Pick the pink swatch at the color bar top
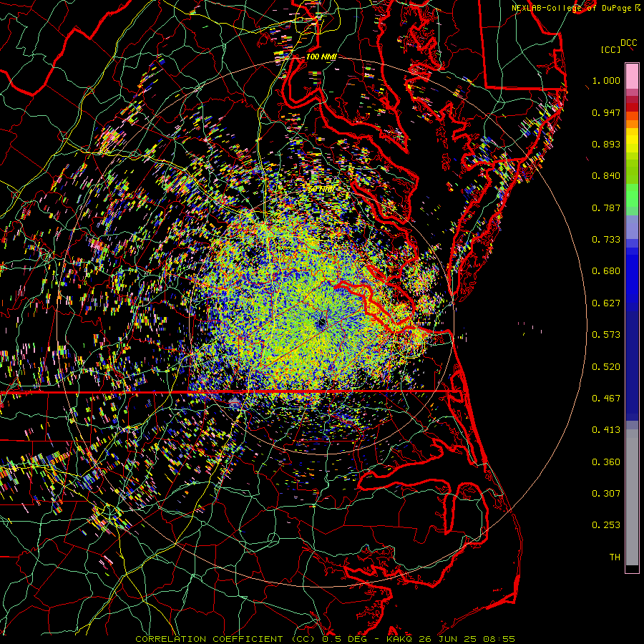The height and width of the screenshot is (644, 644). pos(632,77)
